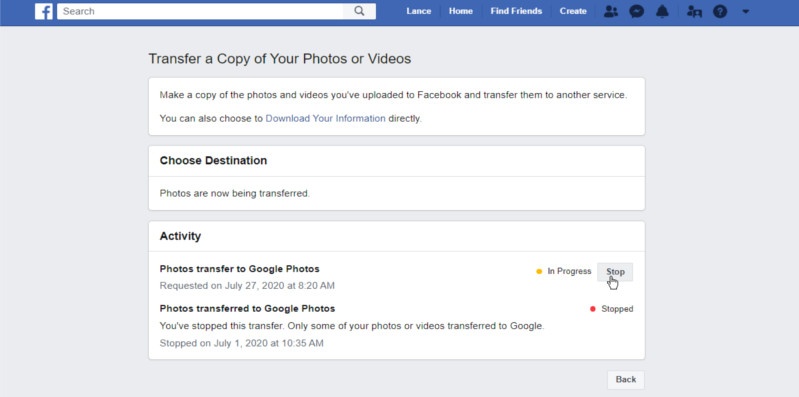Click the red Stopped status
799x397 pixels.
[x=611, y=309]
